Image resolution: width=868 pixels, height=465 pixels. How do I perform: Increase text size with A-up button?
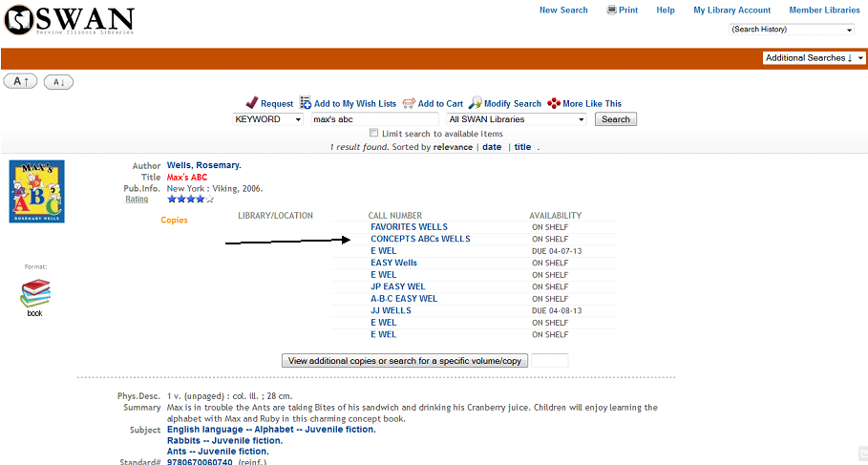pos(21,82)
